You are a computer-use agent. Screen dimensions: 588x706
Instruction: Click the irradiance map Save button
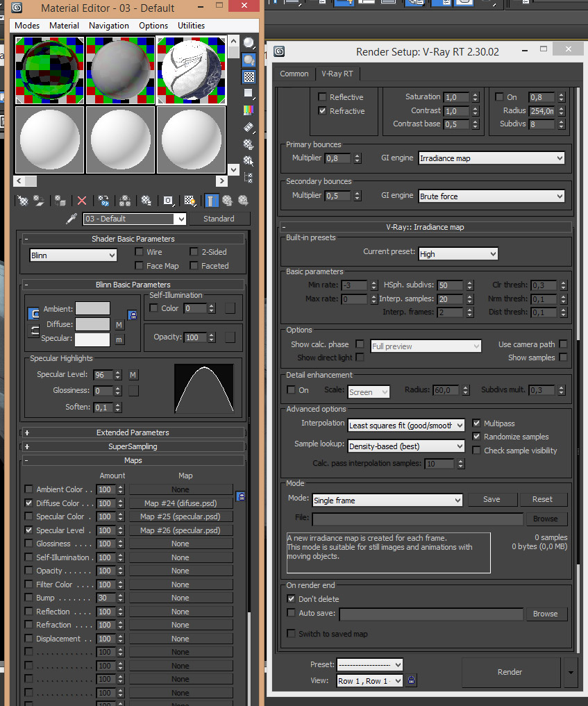click(492, 499)
